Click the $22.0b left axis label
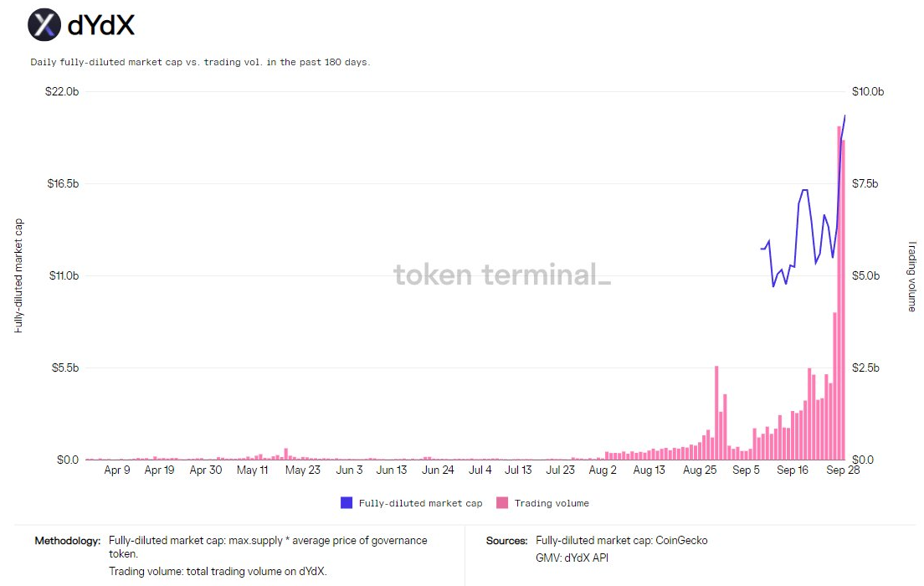Image resolution: width=924 pixels, height=586 pixels. coord(62,91)
